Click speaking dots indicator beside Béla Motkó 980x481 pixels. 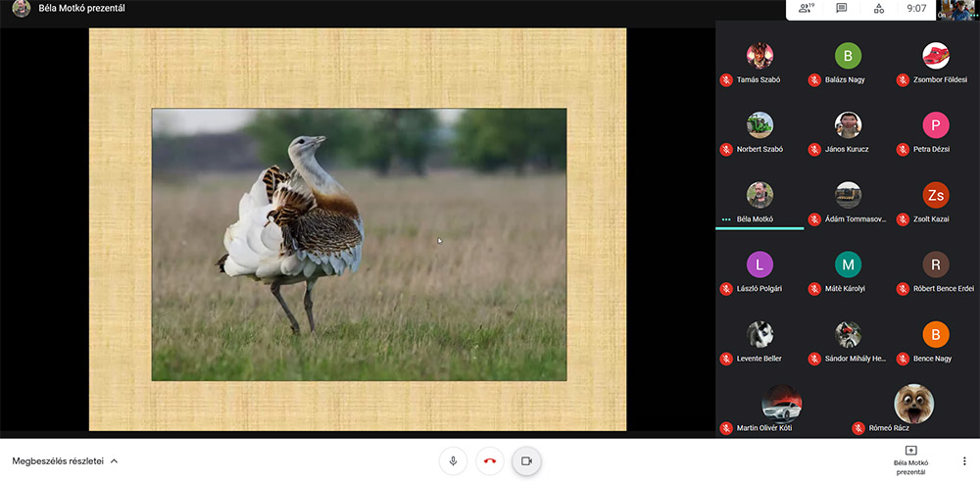[725, 219]
